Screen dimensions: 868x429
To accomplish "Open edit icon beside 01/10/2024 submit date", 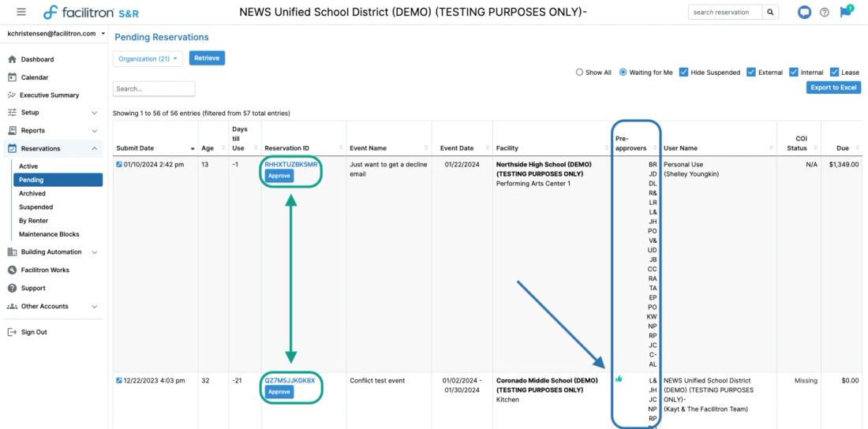I will 119,164.
